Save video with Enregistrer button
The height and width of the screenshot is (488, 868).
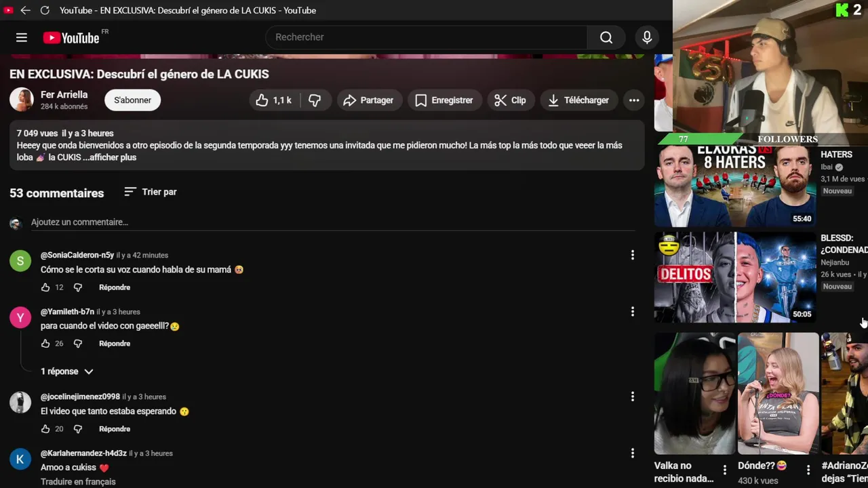pyautogui.click(x=444, y=100)
